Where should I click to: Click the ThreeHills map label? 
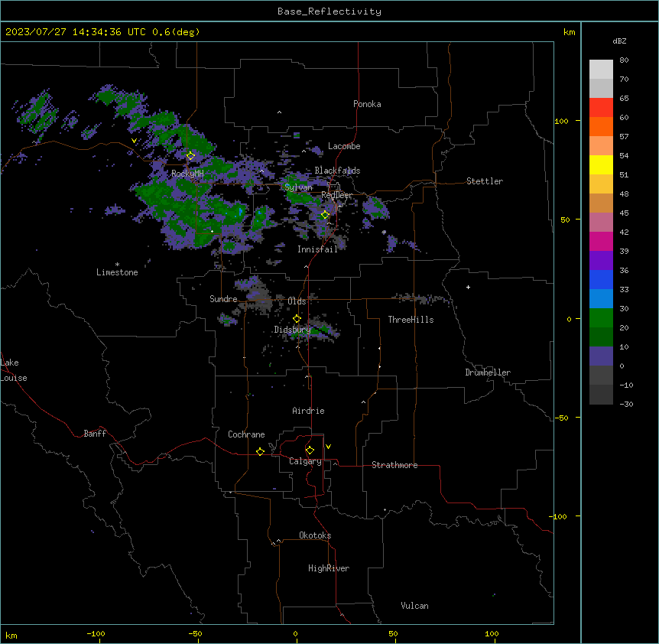click(x=411, y=320)
